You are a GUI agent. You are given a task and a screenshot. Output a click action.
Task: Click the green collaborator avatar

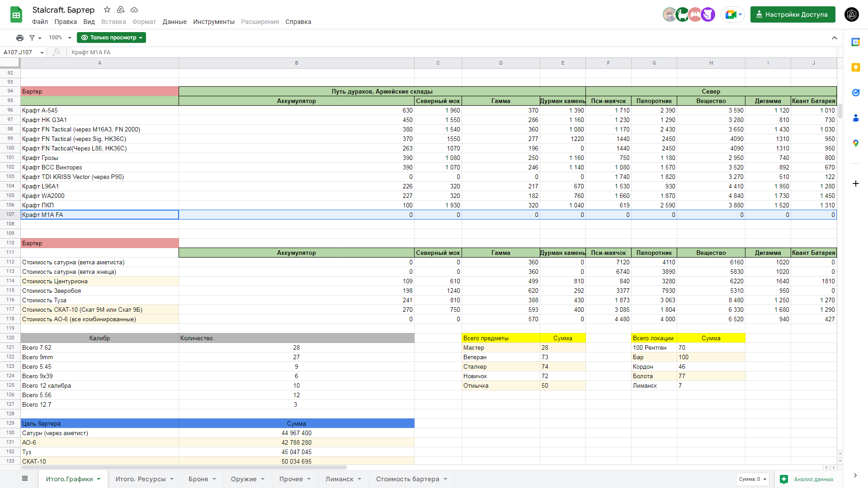coord(682,14)
